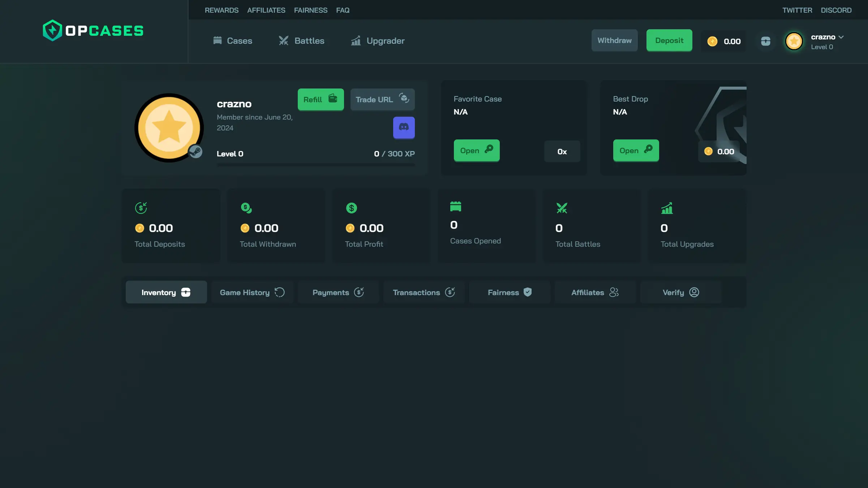Click the Total Battles swords icon
This screenshot has height=488, width=868.
click(x=562, y=208)
